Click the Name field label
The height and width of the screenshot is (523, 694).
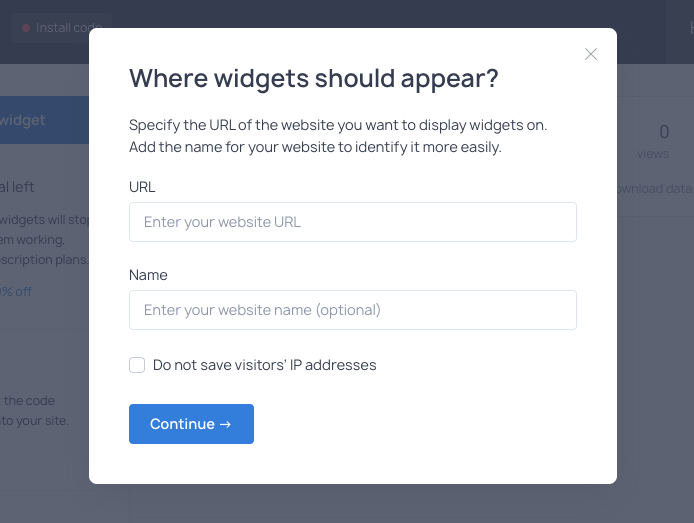[148, 275]
